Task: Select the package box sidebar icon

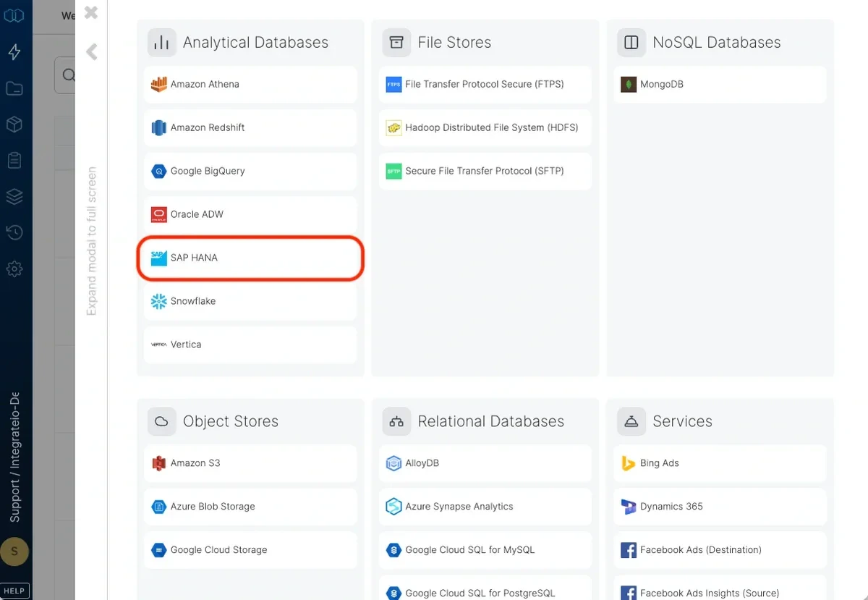Action: [14, 124]
